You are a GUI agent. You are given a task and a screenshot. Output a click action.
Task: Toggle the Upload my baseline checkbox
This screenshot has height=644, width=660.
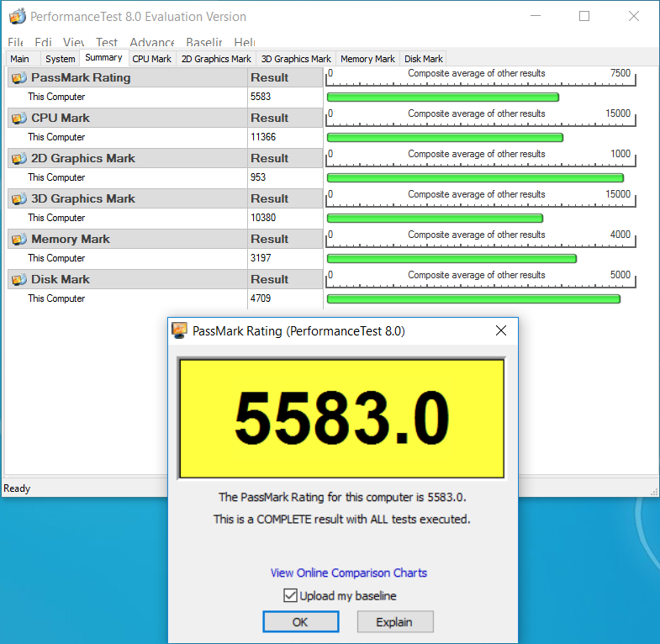pos(290,595)
